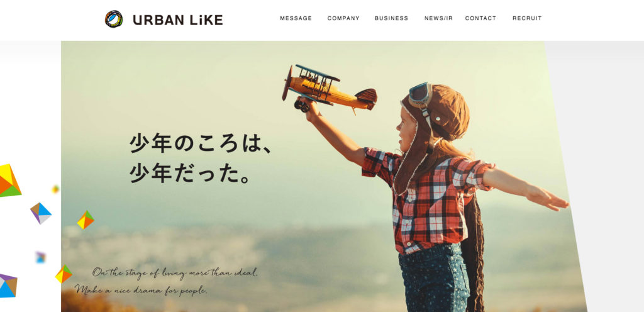The width and height of the screenshot is (644, 312).
Task: Click the Japanese headline 少年のころは、
Action: pos(201,143)
